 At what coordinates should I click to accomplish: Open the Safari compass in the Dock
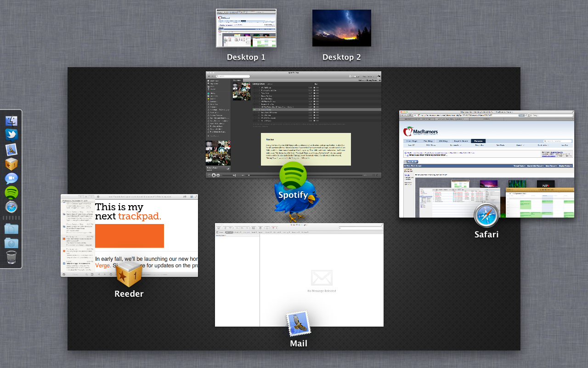click(11, 207)
